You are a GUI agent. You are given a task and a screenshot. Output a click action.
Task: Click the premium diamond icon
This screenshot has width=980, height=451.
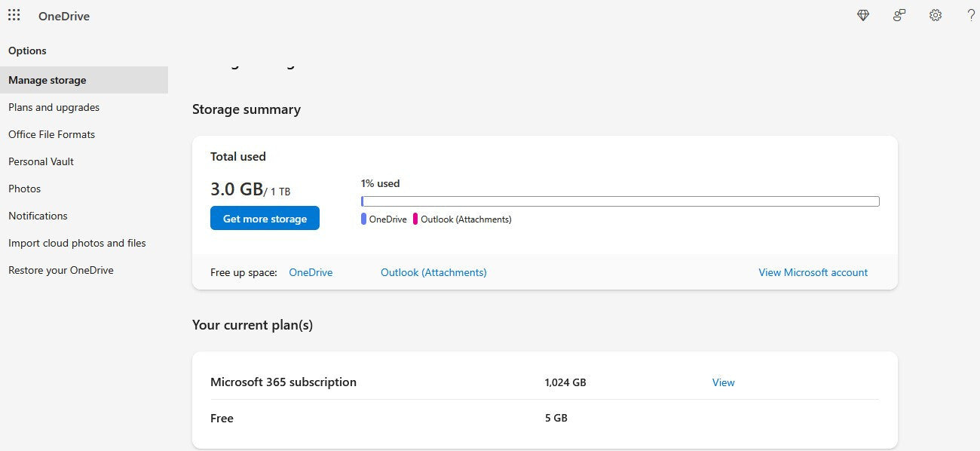pyautogui.click(x=863, y=15)
